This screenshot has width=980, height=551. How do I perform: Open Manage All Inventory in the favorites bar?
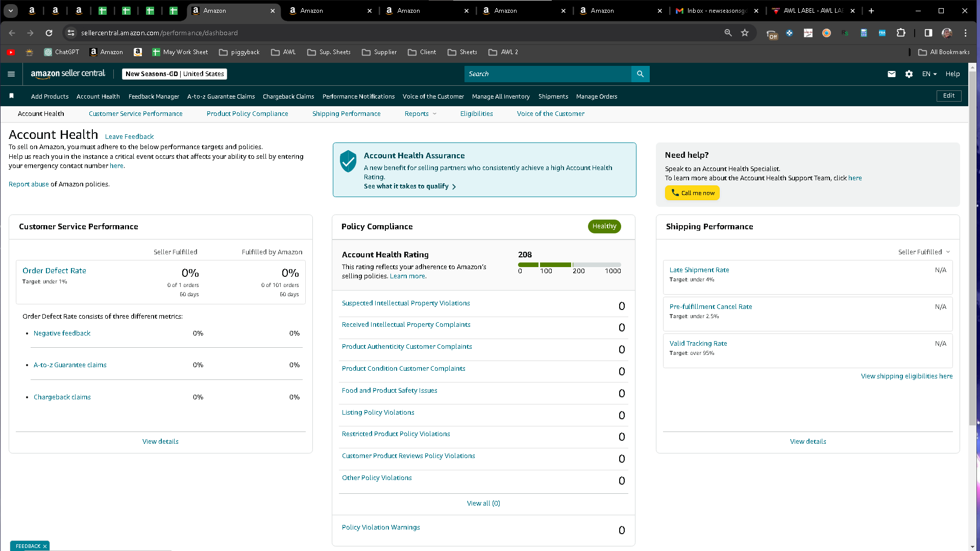[x=501, y=97]
